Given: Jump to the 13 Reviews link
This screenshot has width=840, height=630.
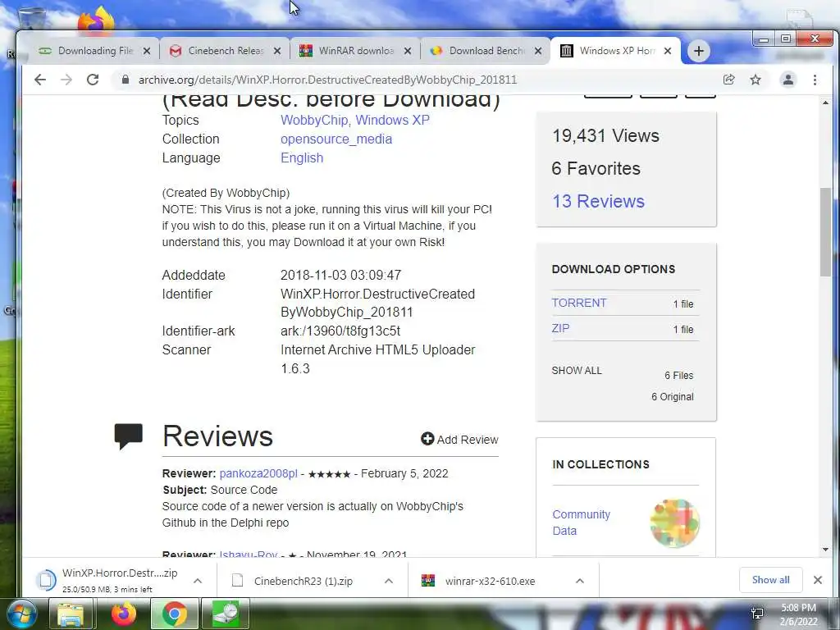Looking at the screenshot, I should coord(598,201).
